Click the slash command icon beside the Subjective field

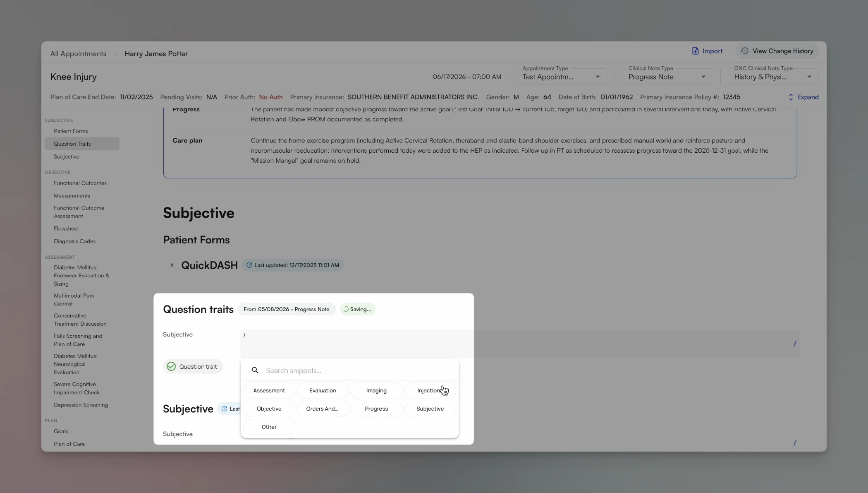tap(795, 344)
